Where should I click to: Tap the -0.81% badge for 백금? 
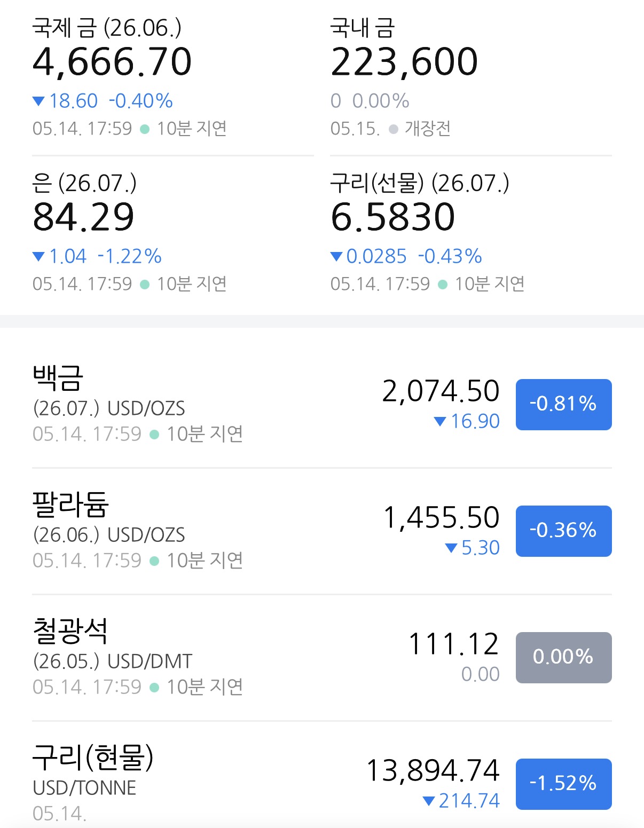click(x=563, y=404)
